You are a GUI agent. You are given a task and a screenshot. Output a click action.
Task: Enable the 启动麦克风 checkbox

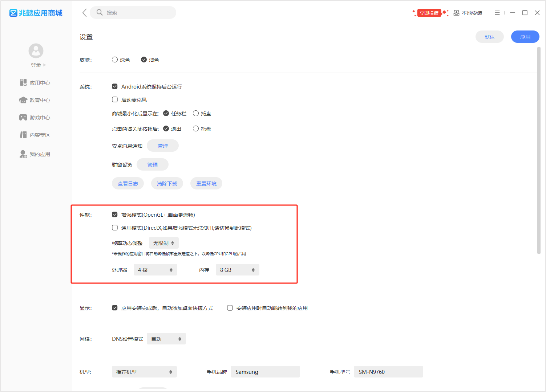click(115, 100)
